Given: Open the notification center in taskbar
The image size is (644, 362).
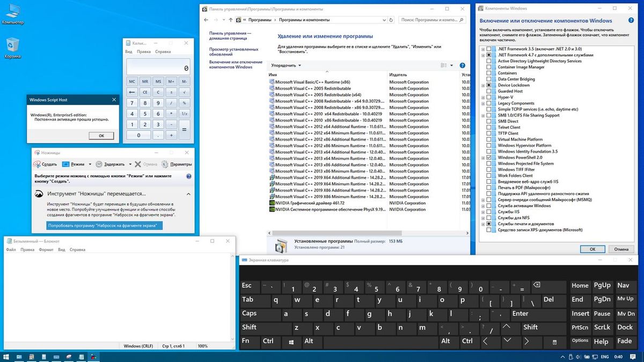Looking at the screenshot, I should (x=634, y=356).
